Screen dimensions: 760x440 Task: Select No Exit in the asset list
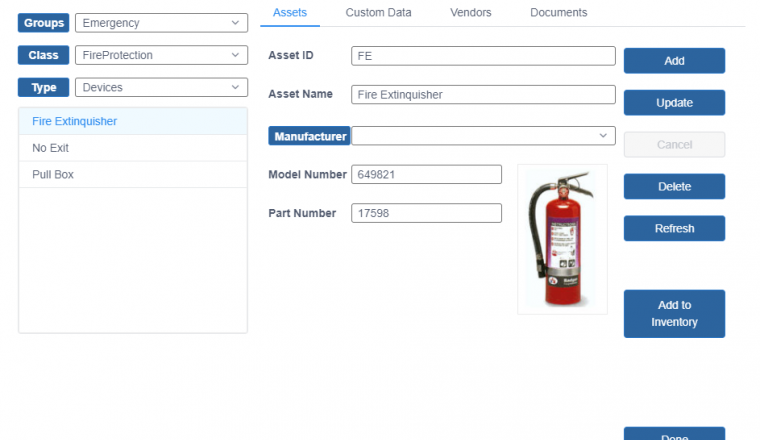[x=133, y=148]
